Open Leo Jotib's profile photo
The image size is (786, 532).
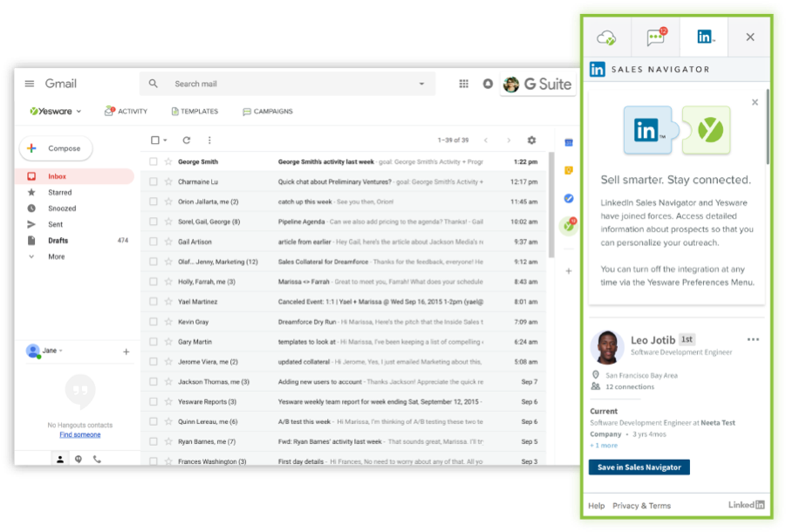[x=607, y=346]
